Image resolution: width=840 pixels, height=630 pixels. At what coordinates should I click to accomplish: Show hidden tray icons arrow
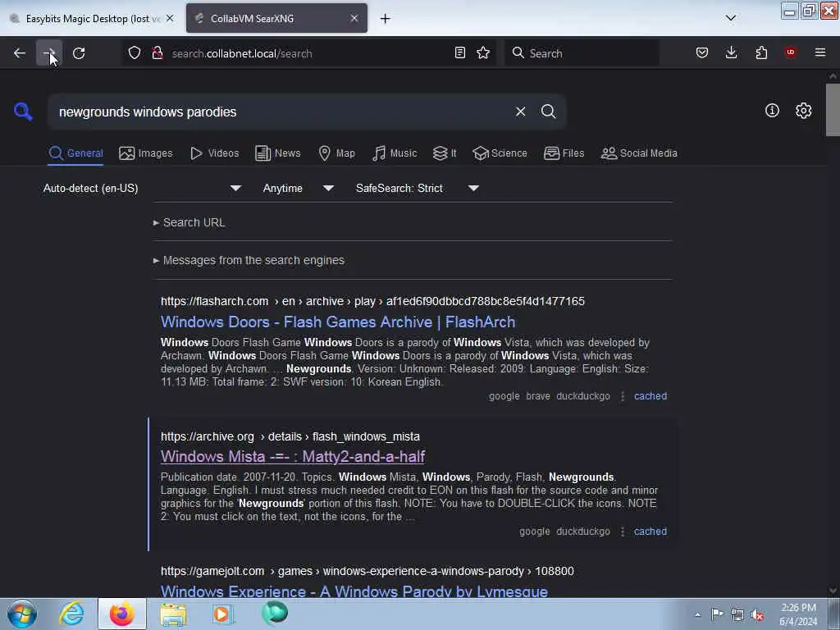pyautogui.click(x=697, y=615)
